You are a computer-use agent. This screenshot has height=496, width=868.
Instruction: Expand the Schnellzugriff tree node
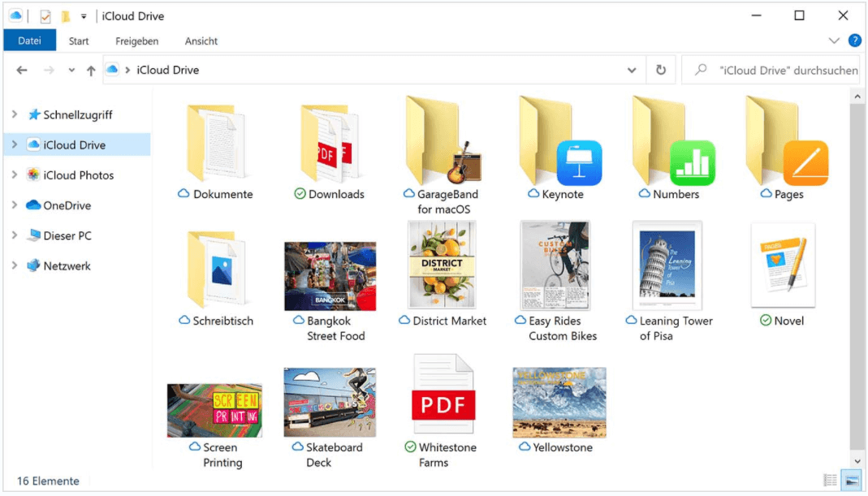pos(14,114)
